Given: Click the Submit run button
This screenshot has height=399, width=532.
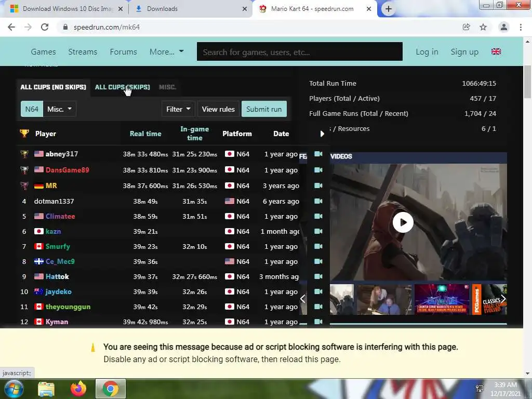Looking at the screenshot, I should [x=264, y=109].
